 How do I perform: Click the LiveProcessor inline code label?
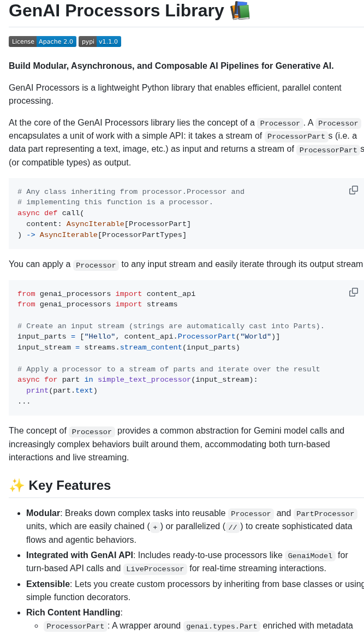tap(155, 569)
